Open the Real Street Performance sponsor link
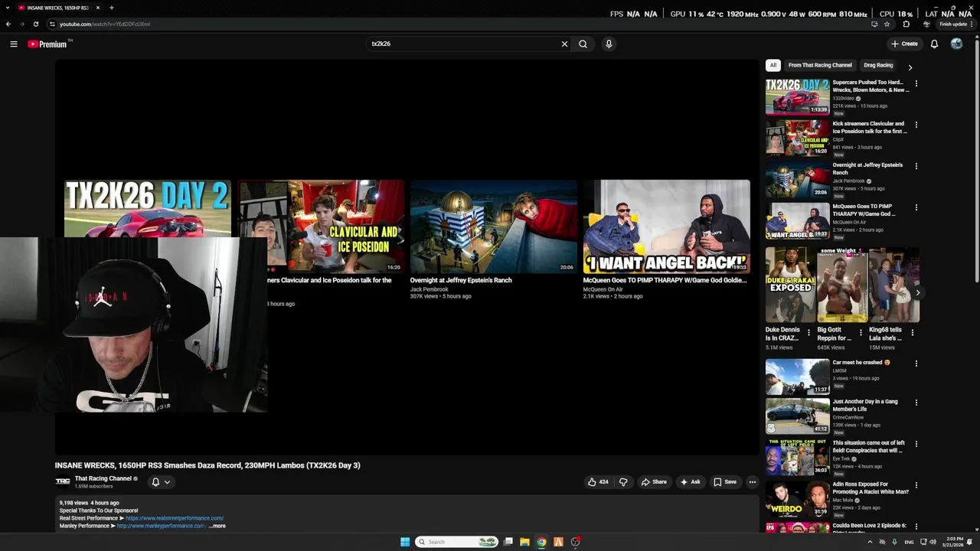This screenshot has height=551, width=980. pos(175,518)
